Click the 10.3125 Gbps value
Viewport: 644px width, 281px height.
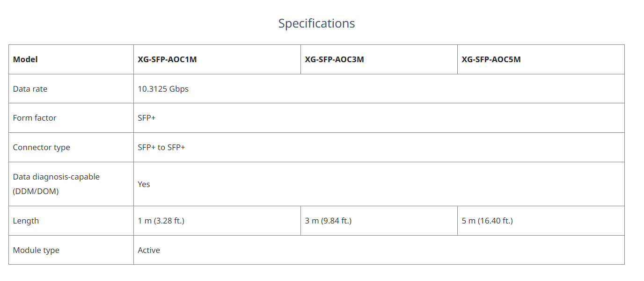(x=163, y=89)
